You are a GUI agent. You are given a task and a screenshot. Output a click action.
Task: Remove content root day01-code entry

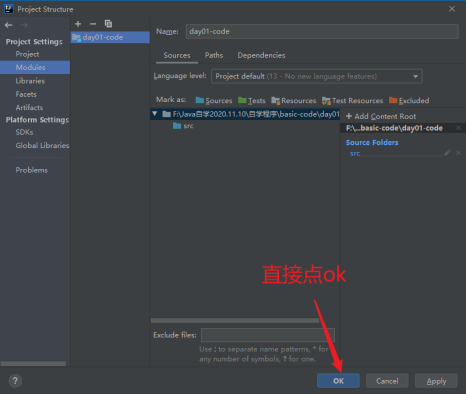458,128
